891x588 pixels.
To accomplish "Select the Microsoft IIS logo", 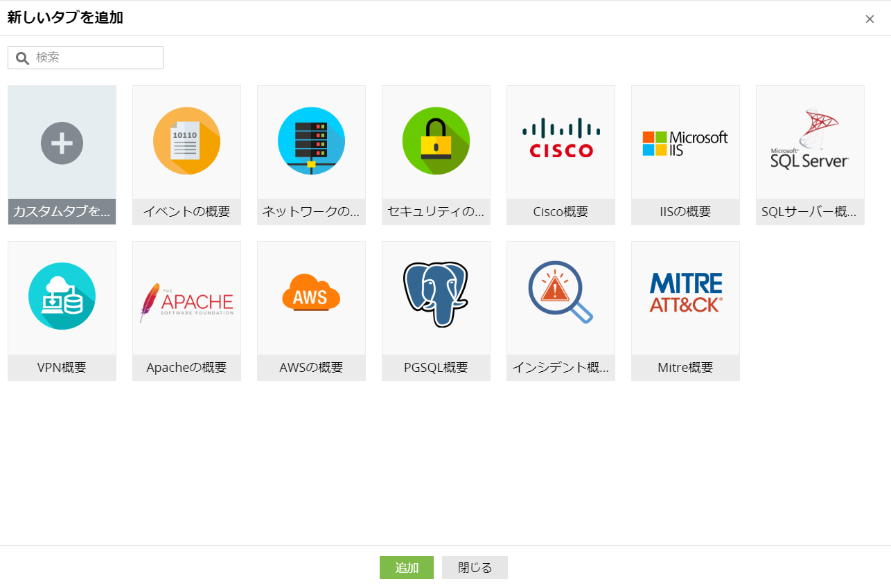I will tap(685, 143).
